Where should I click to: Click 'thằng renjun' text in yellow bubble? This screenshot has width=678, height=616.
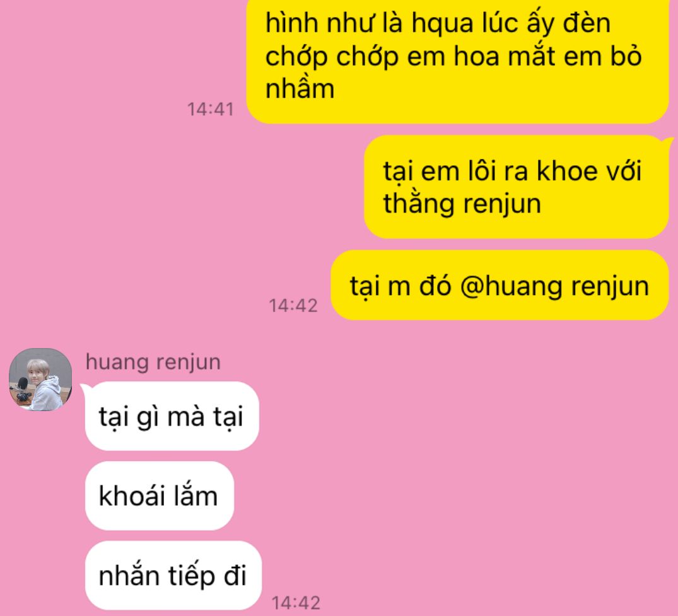tap(462, 204)
